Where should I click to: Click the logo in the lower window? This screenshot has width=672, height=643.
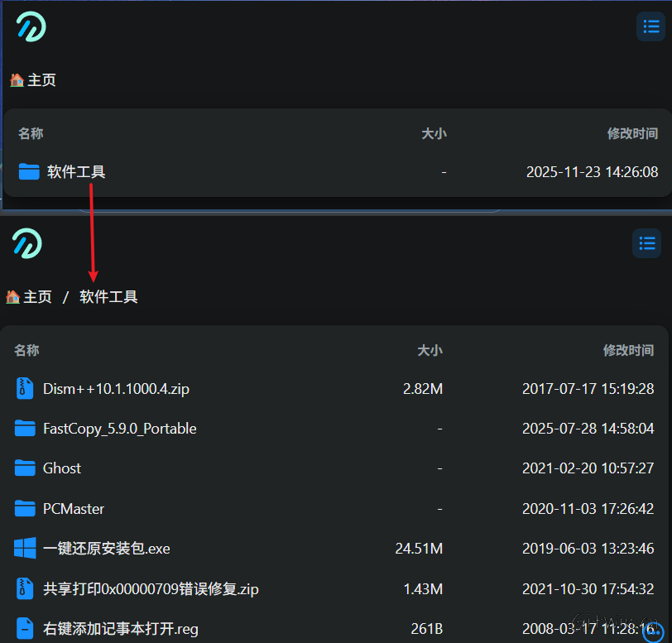[x=27, y=243]
